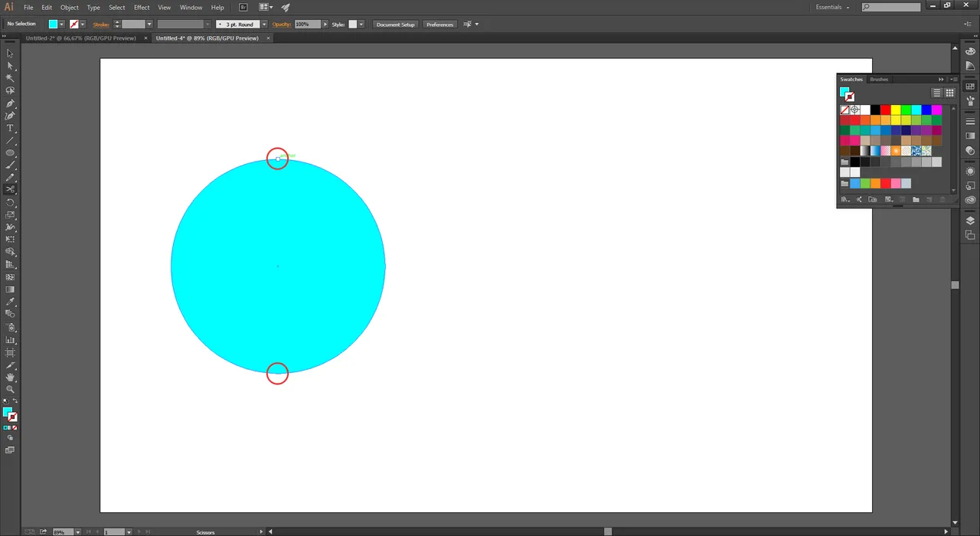The image size is (980, 536).
Task: Expand the 3 pt. Round brush dropdown
Action: pos(264,25)
